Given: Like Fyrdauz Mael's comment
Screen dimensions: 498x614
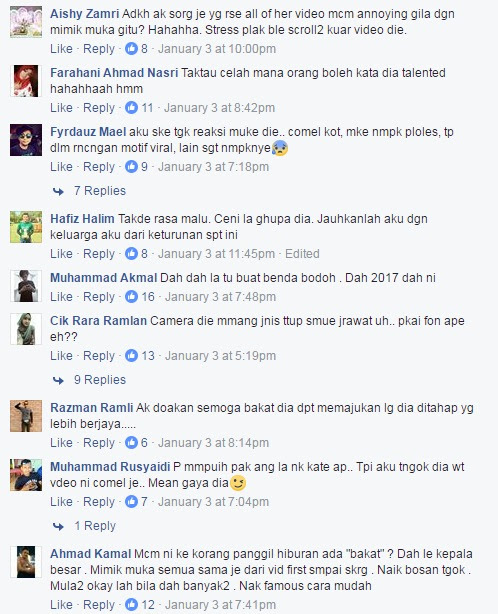Looking at the screenshot, I should pos(61,167).
